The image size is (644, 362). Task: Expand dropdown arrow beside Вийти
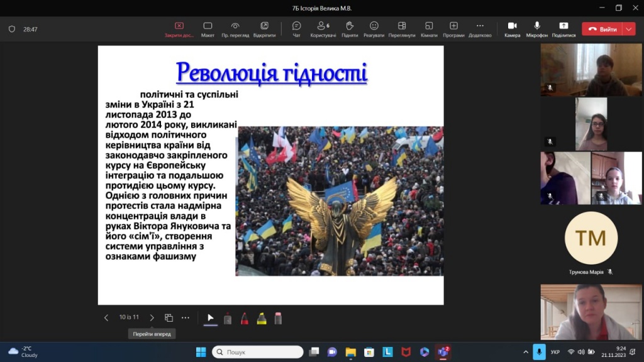click(630, 29)
